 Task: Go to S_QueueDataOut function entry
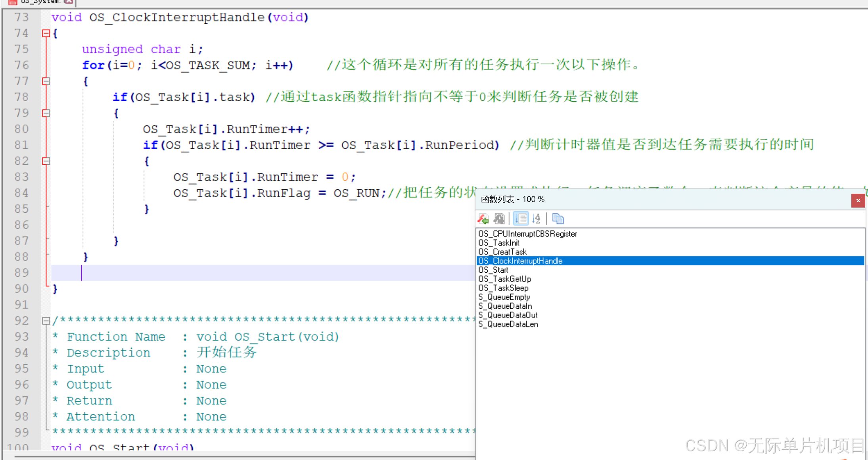(x=508, y=315)
